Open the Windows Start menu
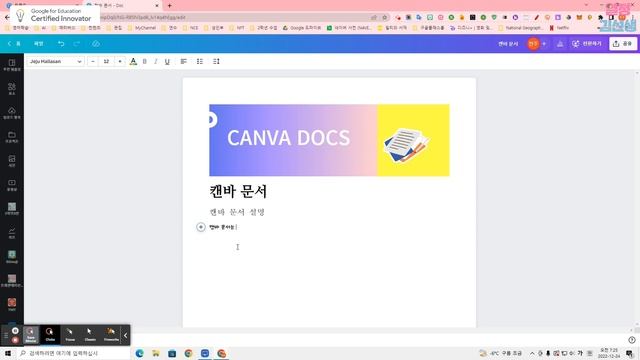The image size is (640, 360). pyautogui.click(x=8, y=353)
